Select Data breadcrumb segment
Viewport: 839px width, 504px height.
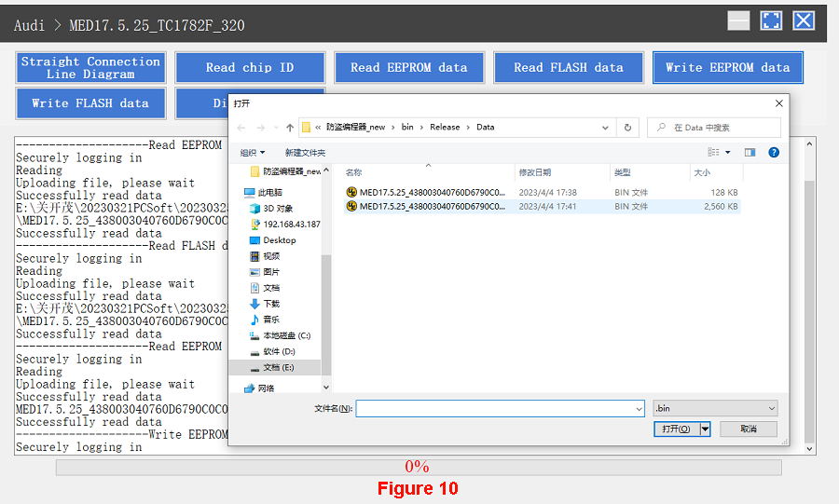486,128
